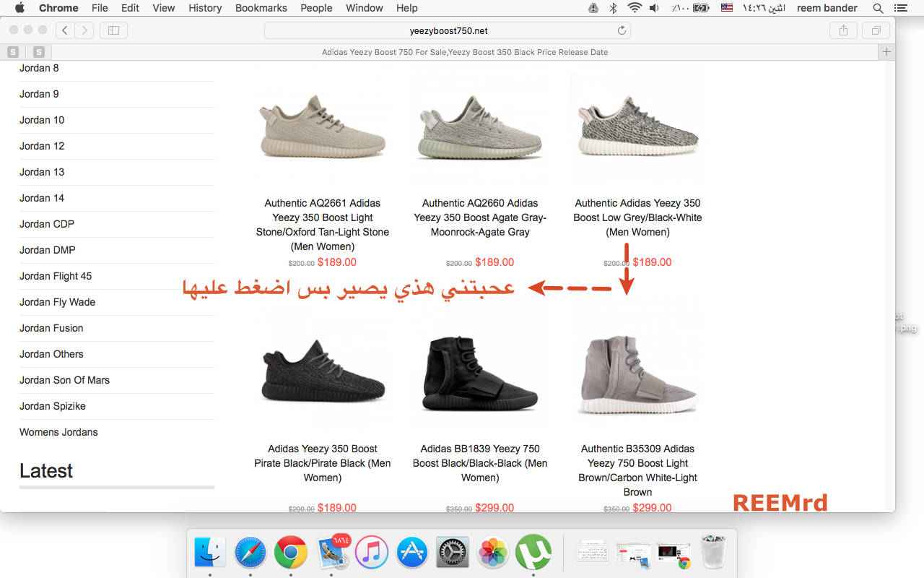The height and width of the screenshot is (578, 924).
Task: Open uTorrent from the Dock
Action: tap(533, 553)
